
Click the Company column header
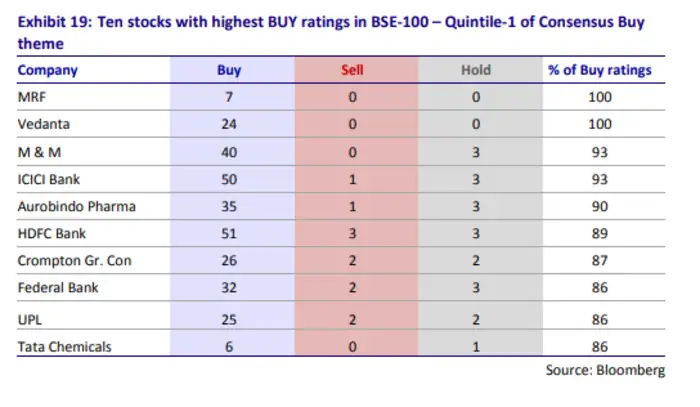[48, 70]
